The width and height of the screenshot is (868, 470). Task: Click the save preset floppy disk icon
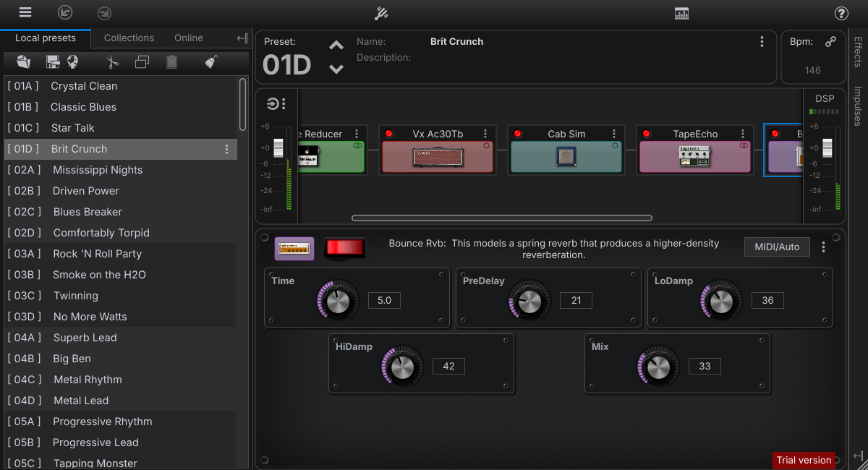(x=53, y=62)
